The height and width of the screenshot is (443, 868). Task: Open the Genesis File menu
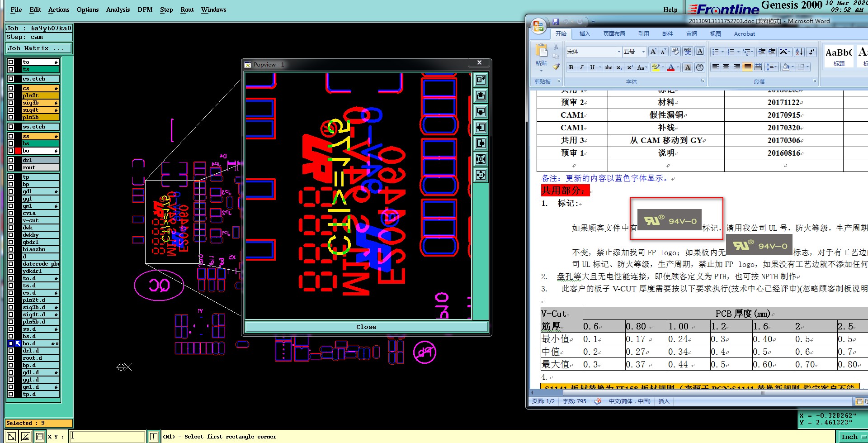pyautogui.click(x=16, y=10)
